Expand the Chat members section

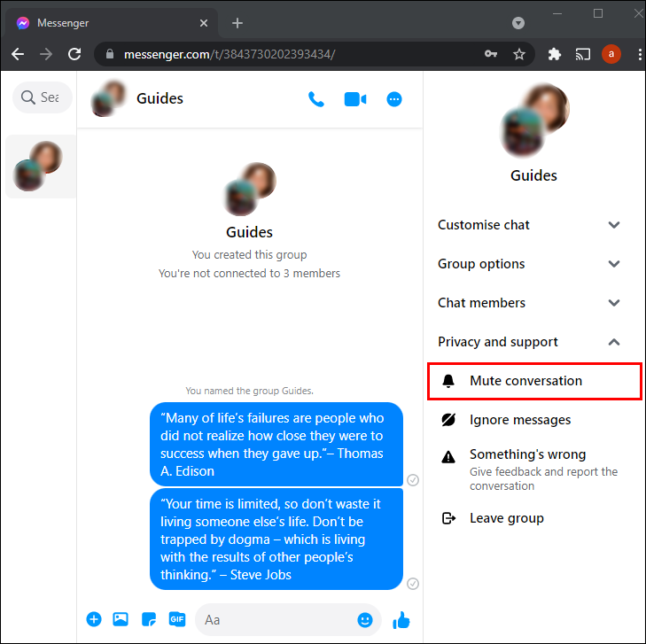tap(528, 303)
